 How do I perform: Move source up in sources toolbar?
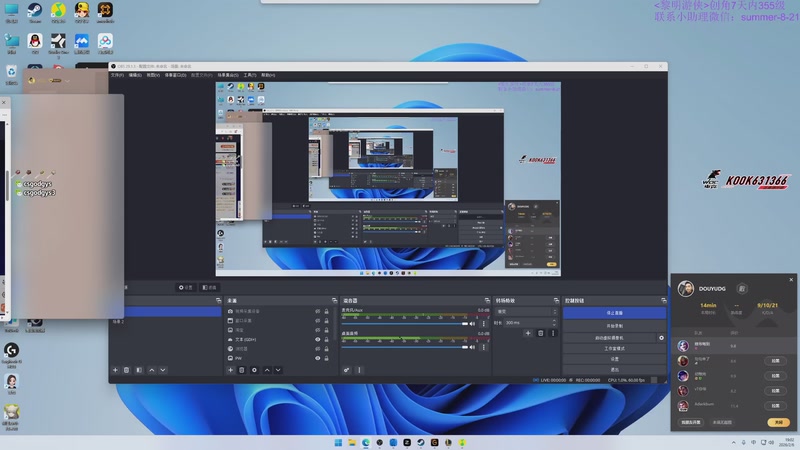click(x=267, y=370)
